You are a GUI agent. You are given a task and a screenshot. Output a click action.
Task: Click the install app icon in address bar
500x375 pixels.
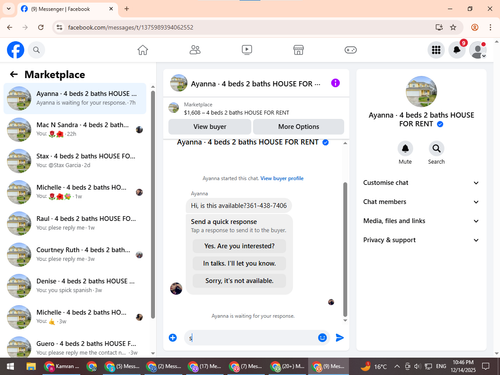[439, 27]
